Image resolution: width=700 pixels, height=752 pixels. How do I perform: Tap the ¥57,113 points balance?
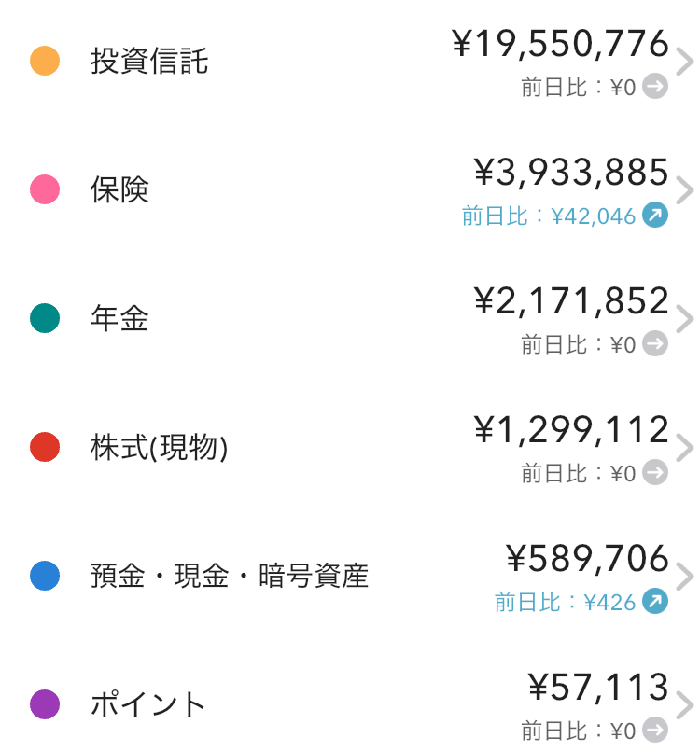click(599, 688)
